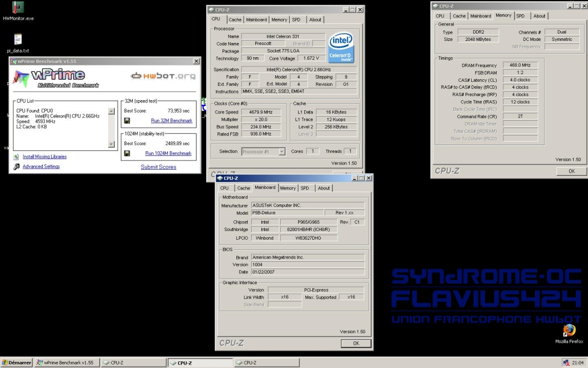Click the Rated FSB 936.0 MHz field
Viewport: 588px width, 368px height.
261,134
